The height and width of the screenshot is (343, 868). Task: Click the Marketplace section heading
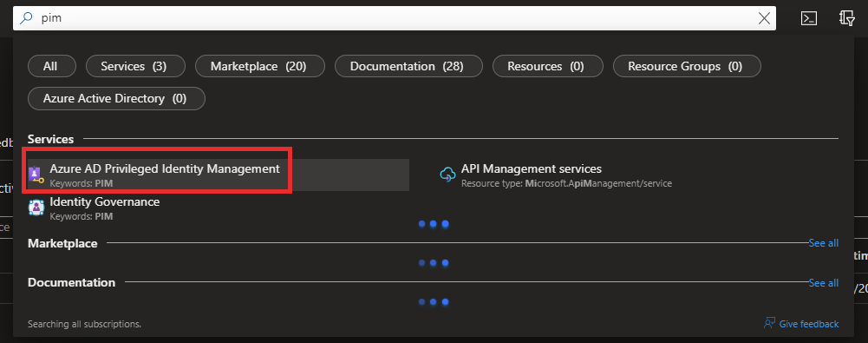[62, 243]
